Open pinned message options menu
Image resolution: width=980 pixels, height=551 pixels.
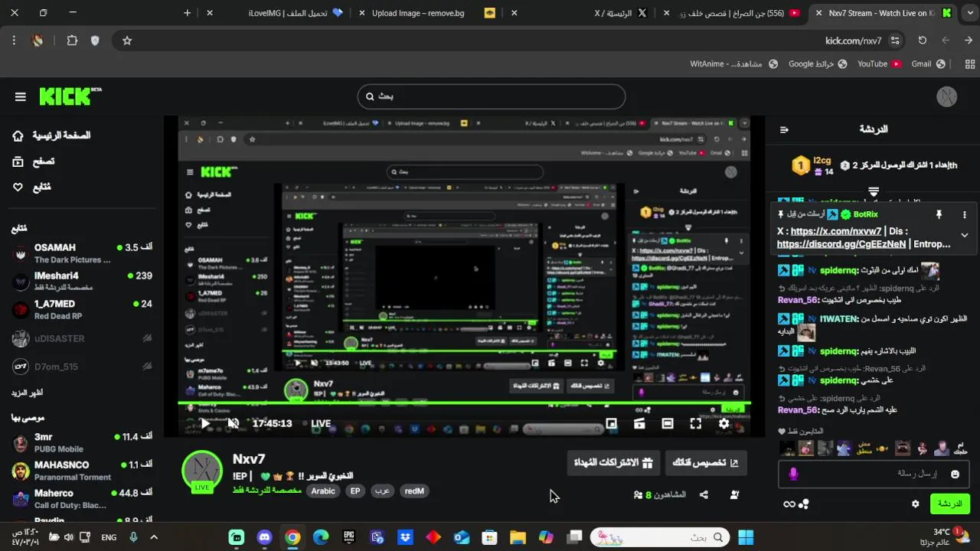[965, 215]
